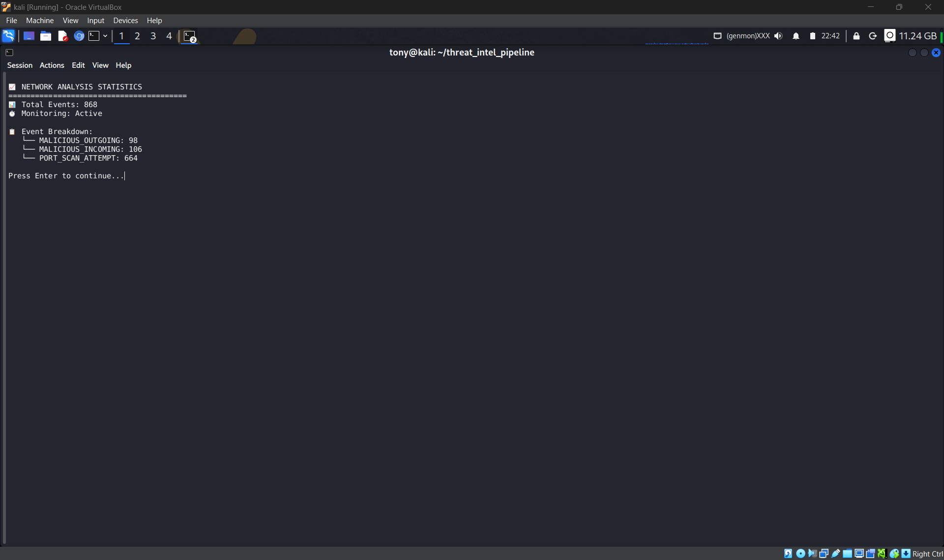Click the network connection panel icon
Viewport: 944px width, 560px height.
(717, 36)
